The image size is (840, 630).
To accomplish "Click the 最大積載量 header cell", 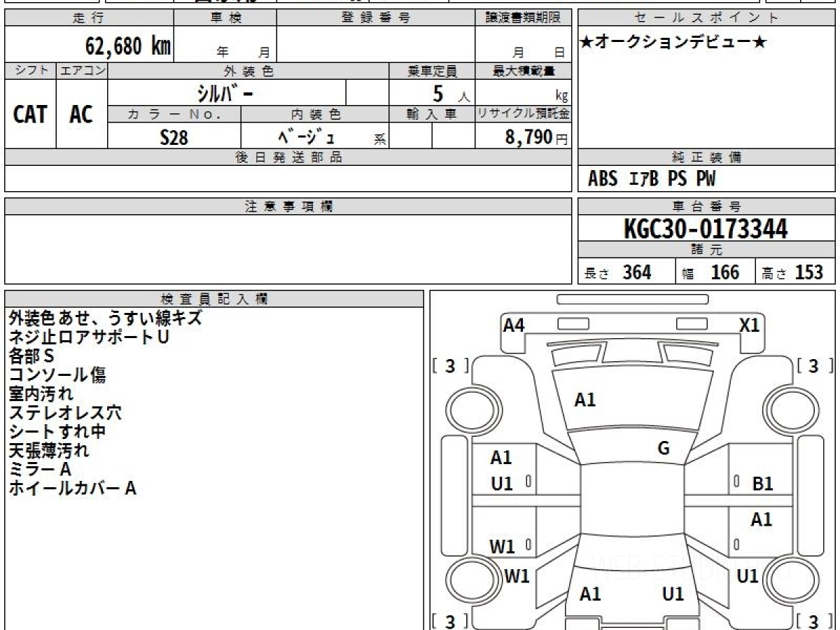I will (x=523, y=71).
